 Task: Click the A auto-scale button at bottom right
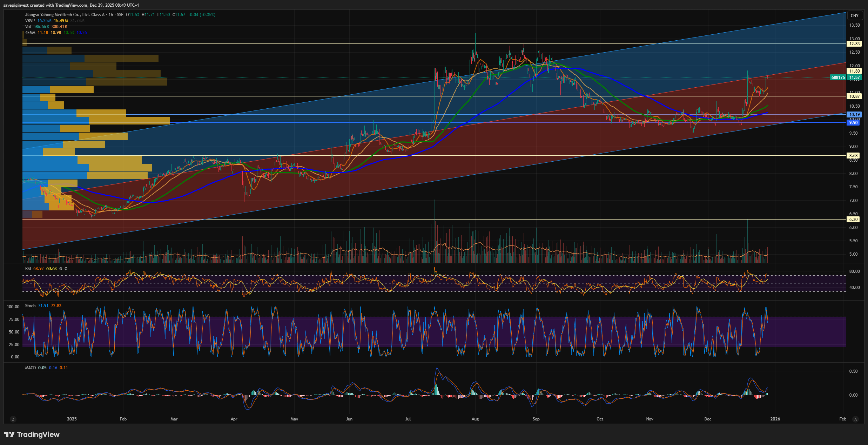pyautogui.click(x=855, y=419)
